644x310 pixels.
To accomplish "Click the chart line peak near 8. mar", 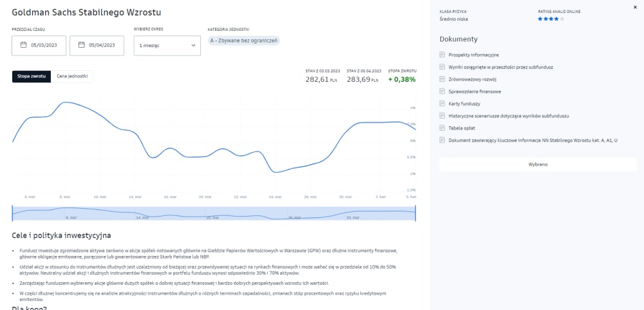I will pos(64,102).
